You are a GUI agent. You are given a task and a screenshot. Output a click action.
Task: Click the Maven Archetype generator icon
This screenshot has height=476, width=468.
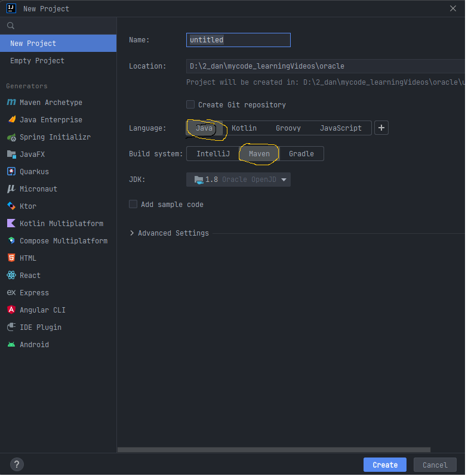(x=11, y=103)
